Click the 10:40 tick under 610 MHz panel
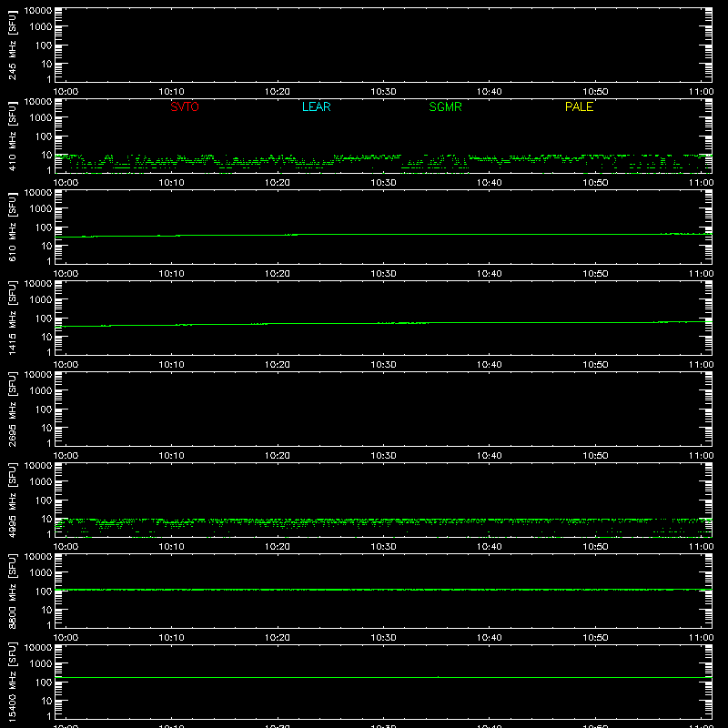Viewport: 728px width, 728px height. pyautogui.click(x=490, y=274)
